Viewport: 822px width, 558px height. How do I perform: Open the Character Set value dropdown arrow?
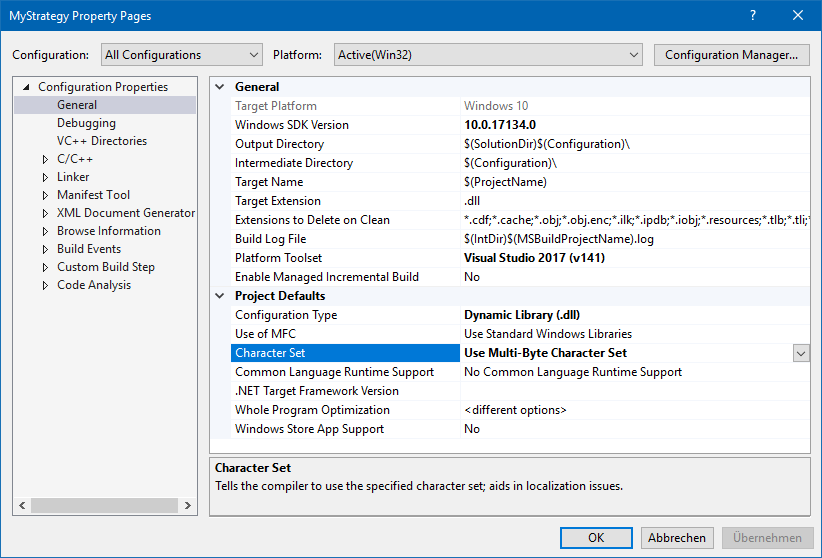(800, 353)
